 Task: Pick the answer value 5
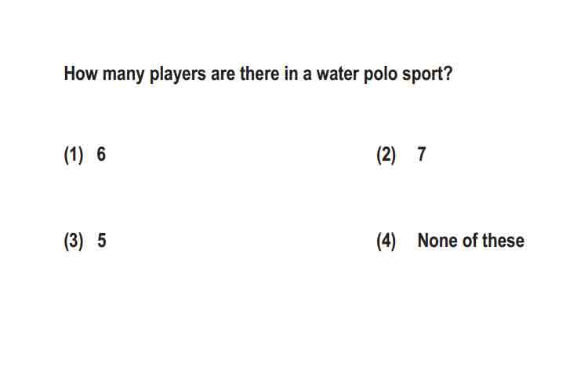pyautogui.click(x=102, y=240)
